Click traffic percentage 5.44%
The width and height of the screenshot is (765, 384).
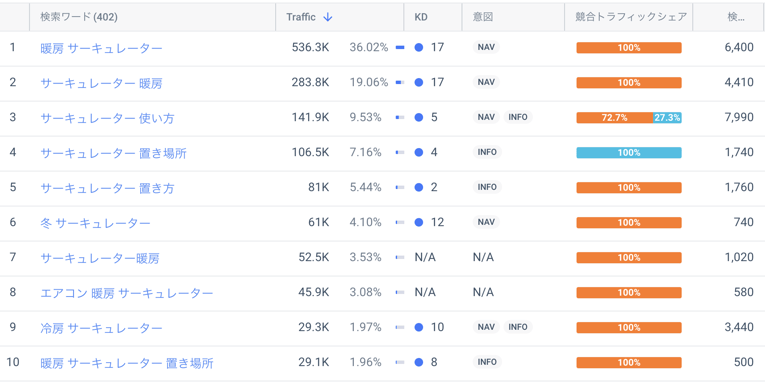365,187
